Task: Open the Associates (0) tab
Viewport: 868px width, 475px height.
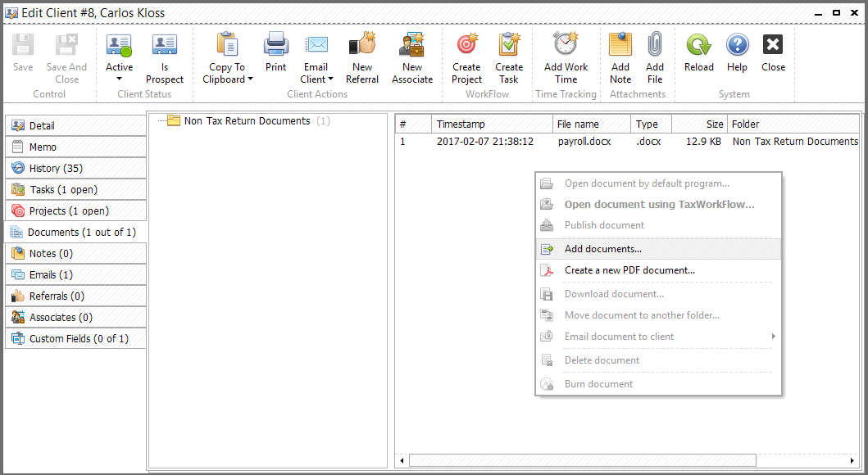Action: 76,318
